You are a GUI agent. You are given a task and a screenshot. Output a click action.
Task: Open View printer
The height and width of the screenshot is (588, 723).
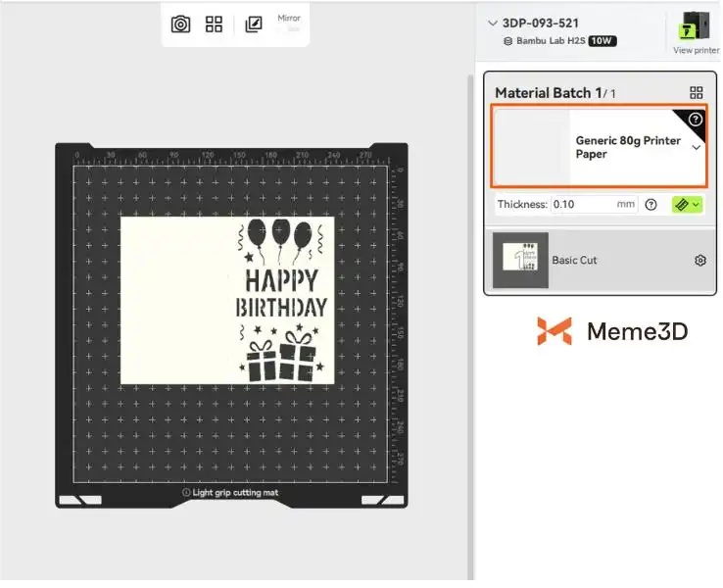point(696,31)
